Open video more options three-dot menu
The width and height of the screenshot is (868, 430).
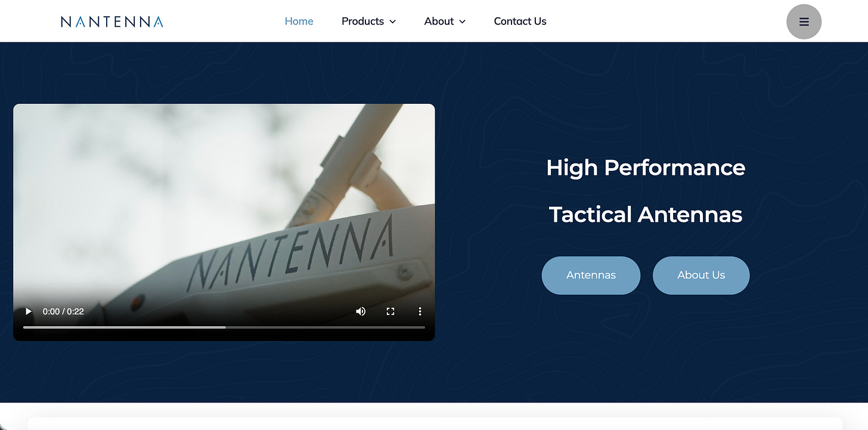[420, 311]
